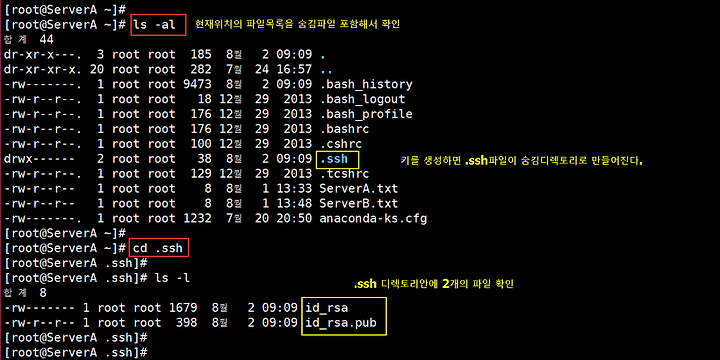Click the 13:33 timestamp of ServerA.txt
Viewport: 720px width, 360px height.
tap(294, 189)
